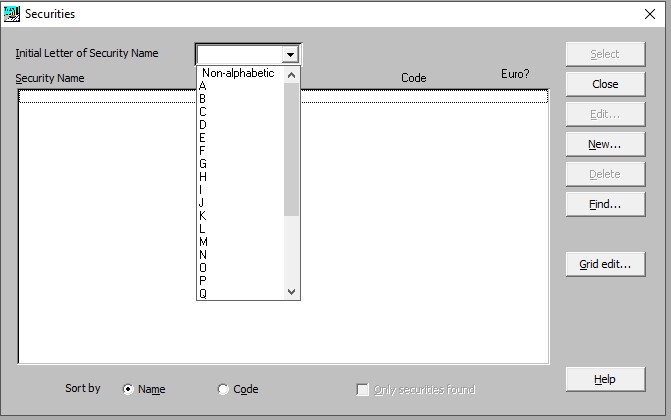The width and height of the screenshot is (671, 420).
Task: Choose Non-alphabetic from the dropdown list
Action: coord(238,73)
